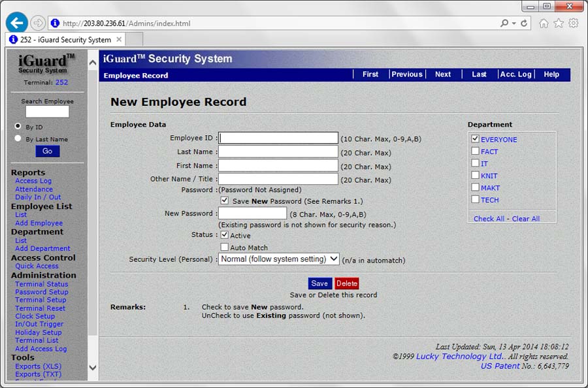Open the Terminal List link
This screenshot has width=588, height=388.
coord(37,340)
